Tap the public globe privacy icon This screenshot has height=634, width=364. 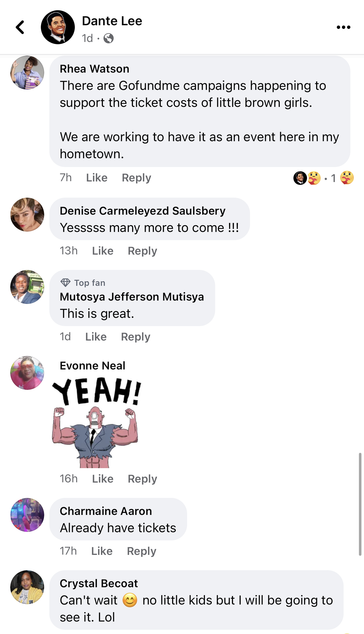tap(108, 38)
